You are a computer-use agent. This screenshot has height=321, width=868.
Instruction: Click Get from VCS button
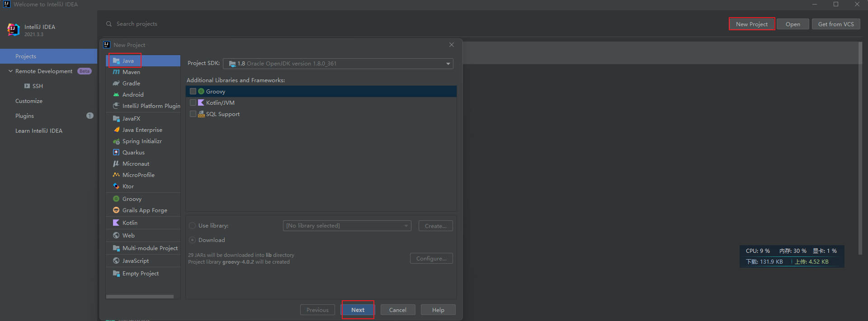[836, 24]
